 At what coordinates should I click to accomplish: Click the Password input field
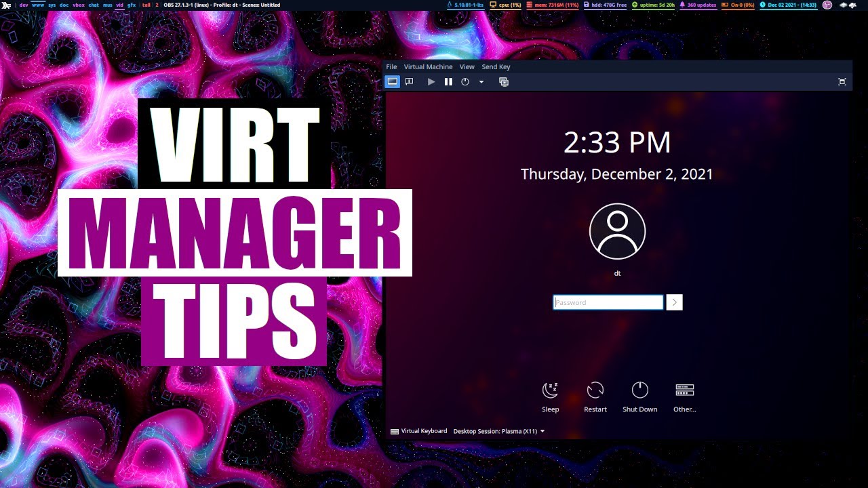[x=608, y=302]
